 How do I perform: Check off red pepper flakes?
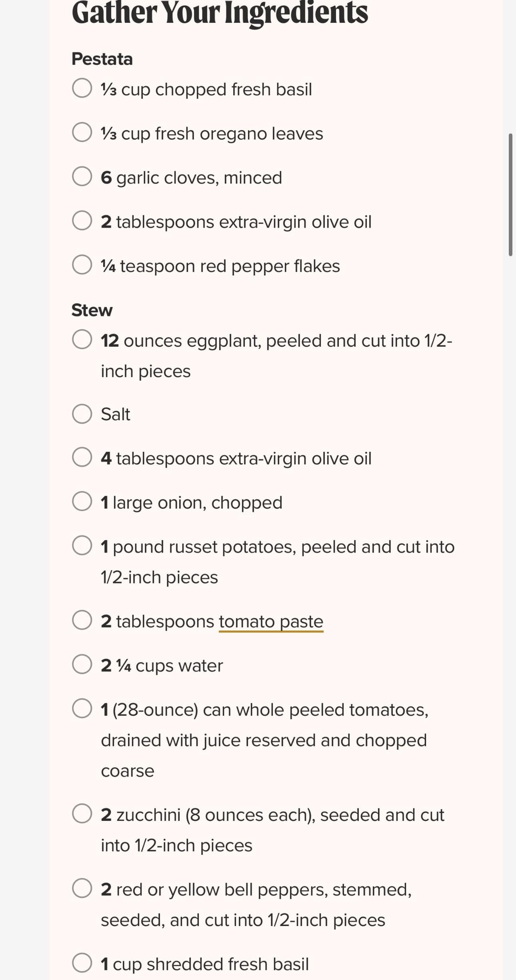82,265
